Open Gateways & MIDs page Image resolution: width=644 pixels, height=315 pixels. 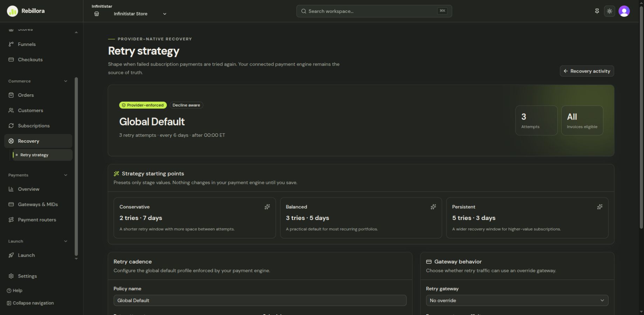(38, 205)
